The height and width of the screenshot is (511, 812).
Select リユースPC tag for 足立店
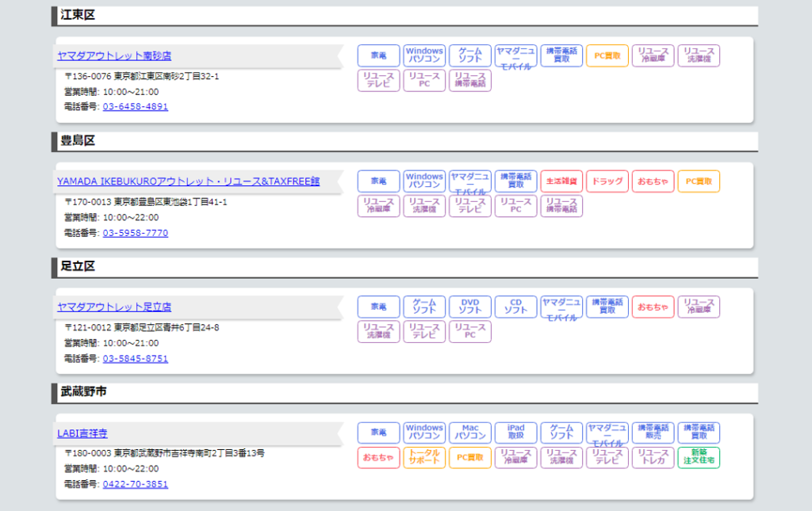[470, 331]
